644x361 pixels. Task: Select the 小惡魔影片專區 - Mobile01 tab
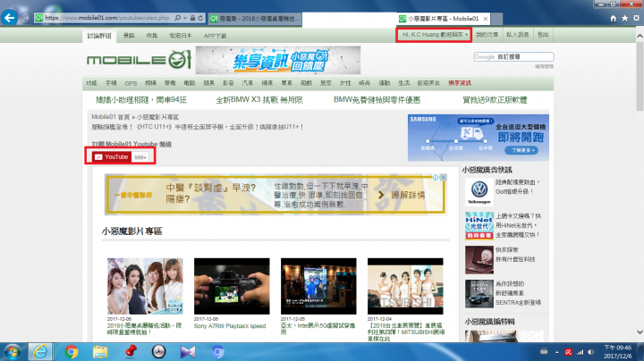point(443,19)
